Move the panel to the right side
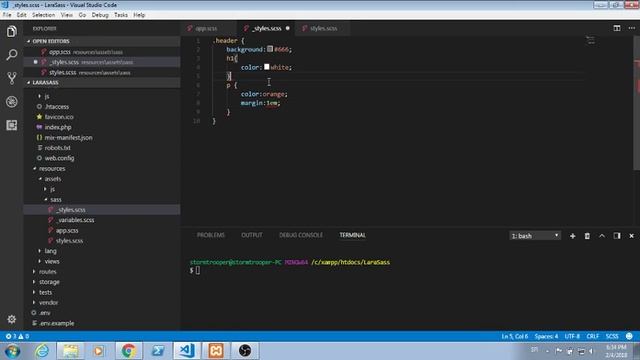 pyautogui.click(x=617, y=236)
